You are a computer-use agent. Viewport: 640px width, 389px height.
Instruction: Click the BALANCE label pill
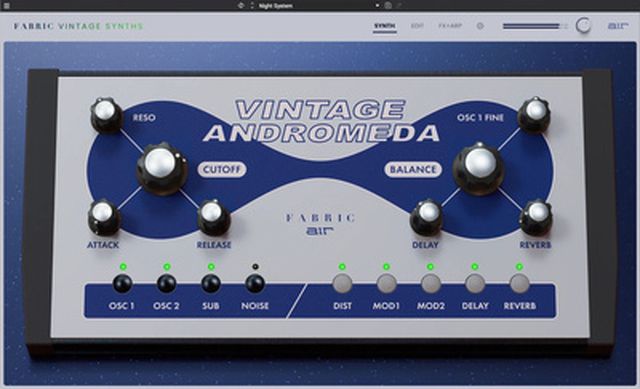coord(413,169)
